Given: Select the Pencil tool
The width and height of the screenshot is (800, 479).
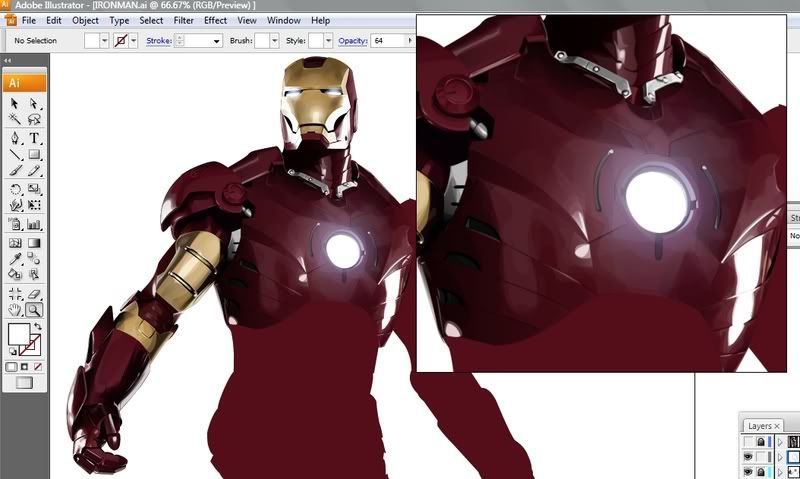Looking at the screenshot, I should tap(34, 170).
